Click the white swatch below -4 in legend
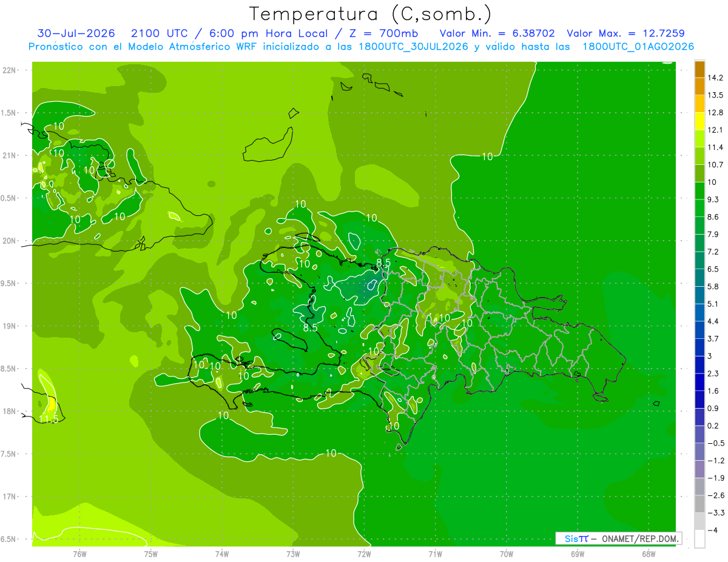 coord(699,539)
